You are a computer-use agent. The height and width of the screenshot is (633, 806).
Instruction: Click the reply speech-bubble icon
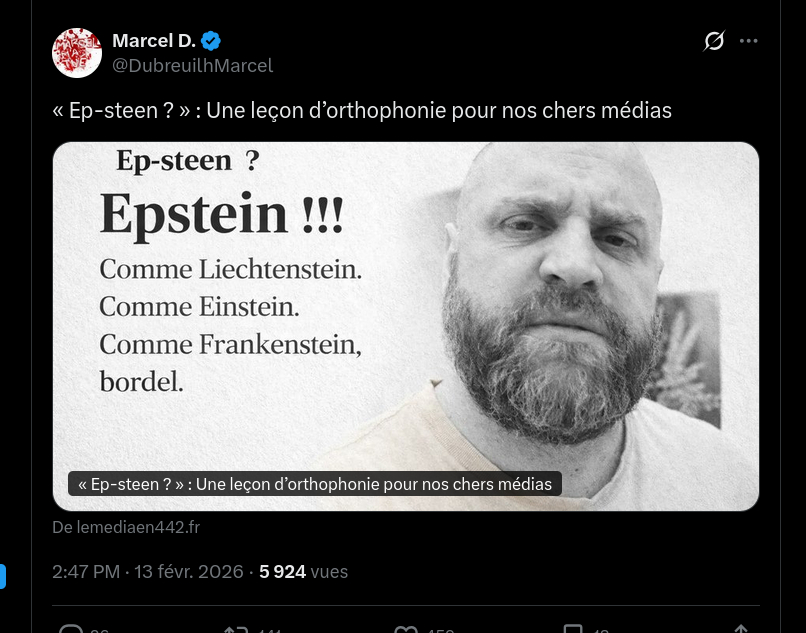[71, 629]
